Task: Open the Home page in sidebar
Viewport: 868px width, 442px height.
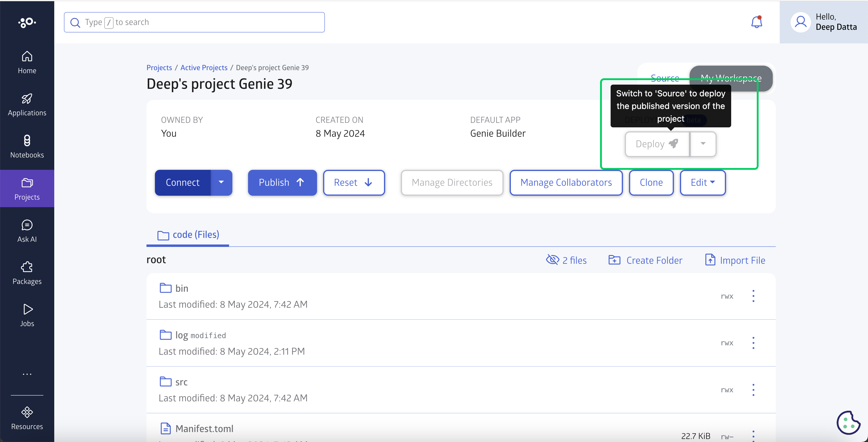Action: point(27,63)
